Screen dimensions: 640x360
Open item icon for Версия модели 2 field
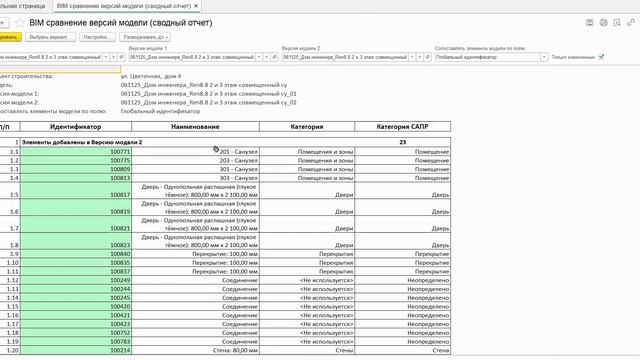click(427, 57)
